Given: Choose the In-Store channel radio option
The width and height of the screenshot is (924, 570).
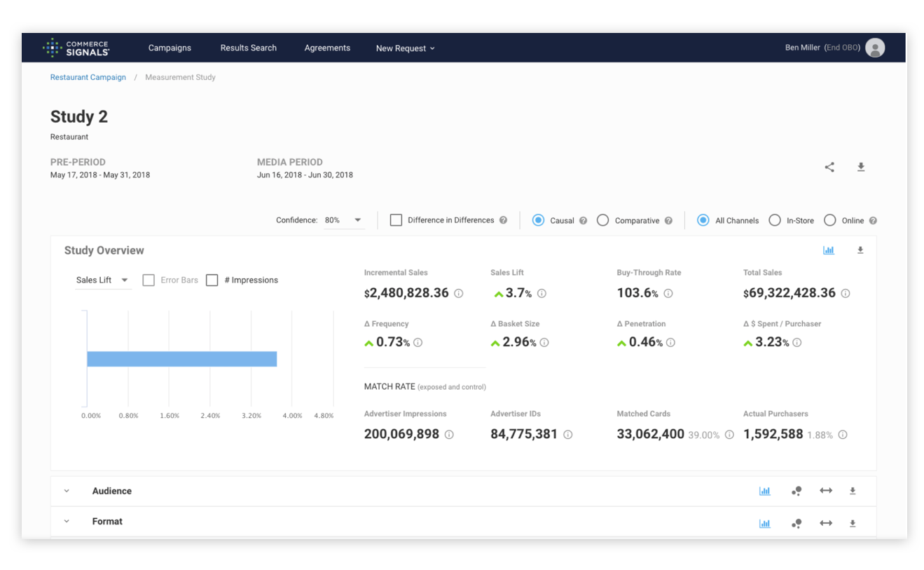Looking at the screenshot, I should [x=775, y=220].
